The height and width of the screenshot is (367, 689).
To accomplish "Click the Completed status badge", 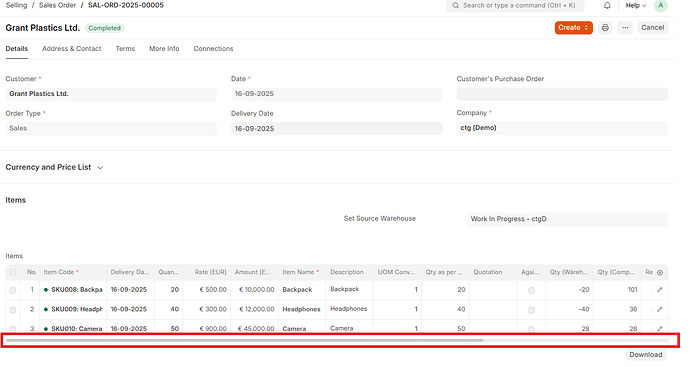I will (105, 28).
